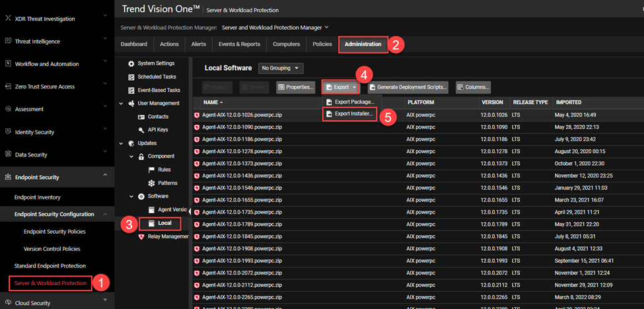Open Endpoint Security Policies
644x309 pixels.
coord(55,232)
